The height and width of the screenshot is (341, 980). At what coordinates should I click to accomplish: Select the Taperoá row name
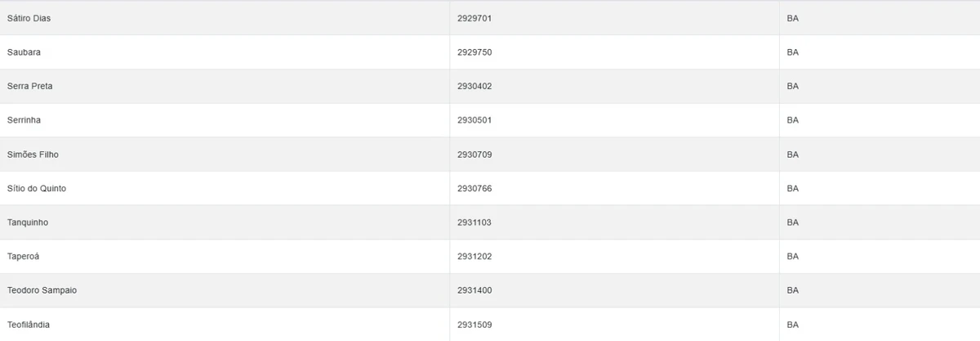[23, 257]
